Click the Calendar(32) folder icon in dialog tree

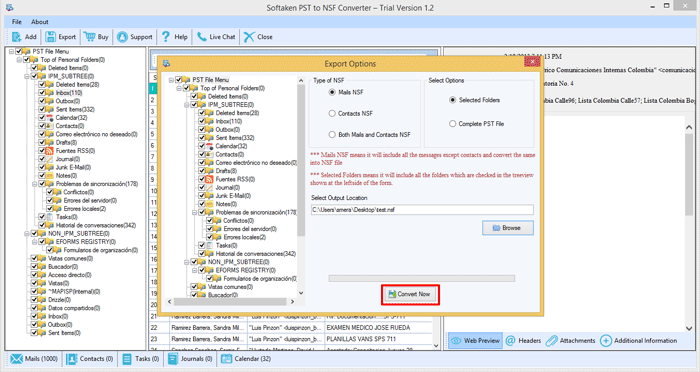pyautogui.click(x=209, y=146)
